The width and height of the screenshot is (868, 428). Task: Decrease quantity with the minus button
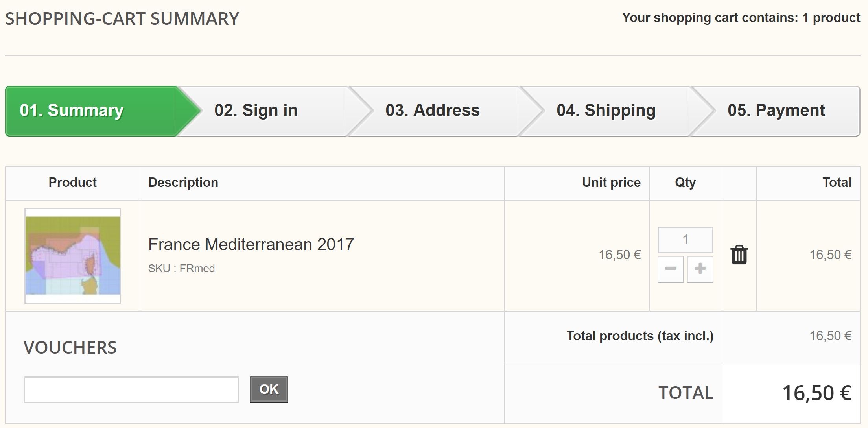[671, 269]
